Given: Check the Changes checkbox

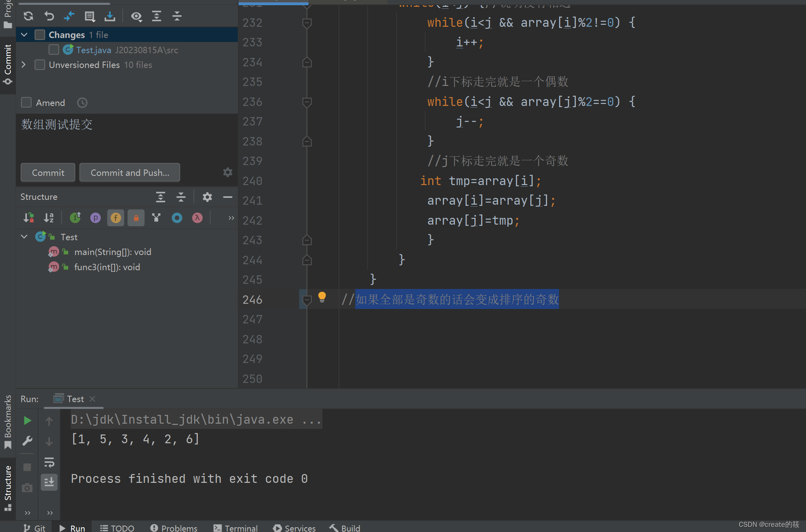Looking at the screenshot, I should coord(40,35).
